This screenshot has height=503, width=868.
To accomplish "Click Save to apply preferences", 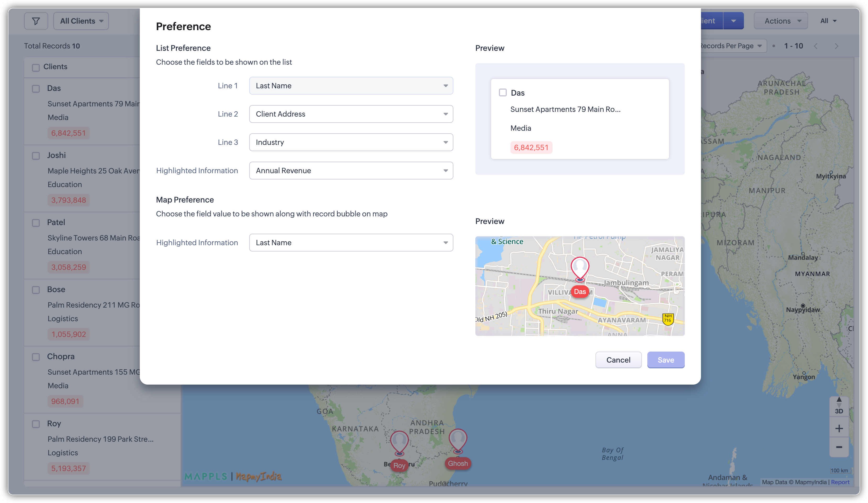I will 665,360.
